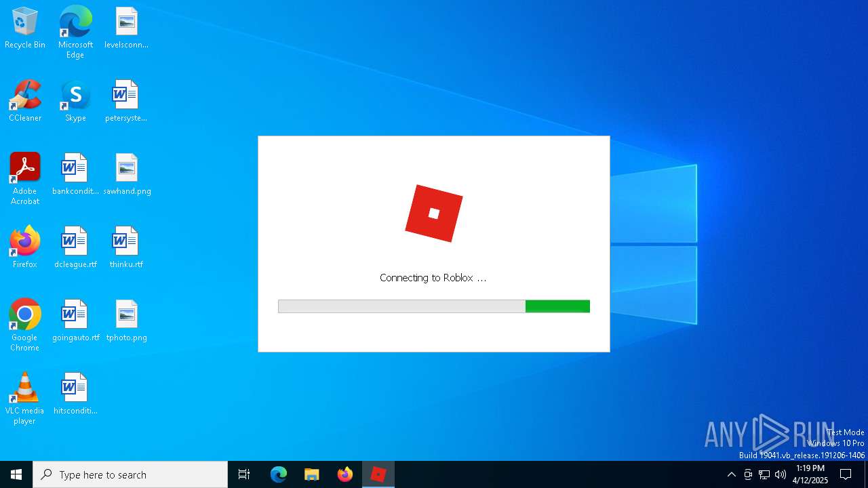Click the Connecting to Roblox status text
Image resolution: width=868 pixels, height=488 pixels.
pyautogui.click(x=433, y=278)
